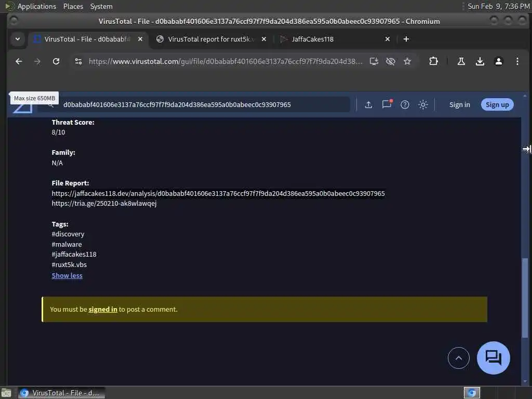Click the #ruxt5k.vbs tag
This screenshot has width=532, height=399.
[69, 264]
